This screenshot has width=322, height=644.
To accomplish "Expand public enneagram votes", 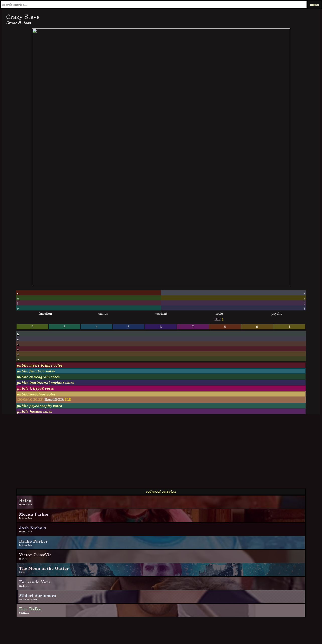I will pos(161,377).
